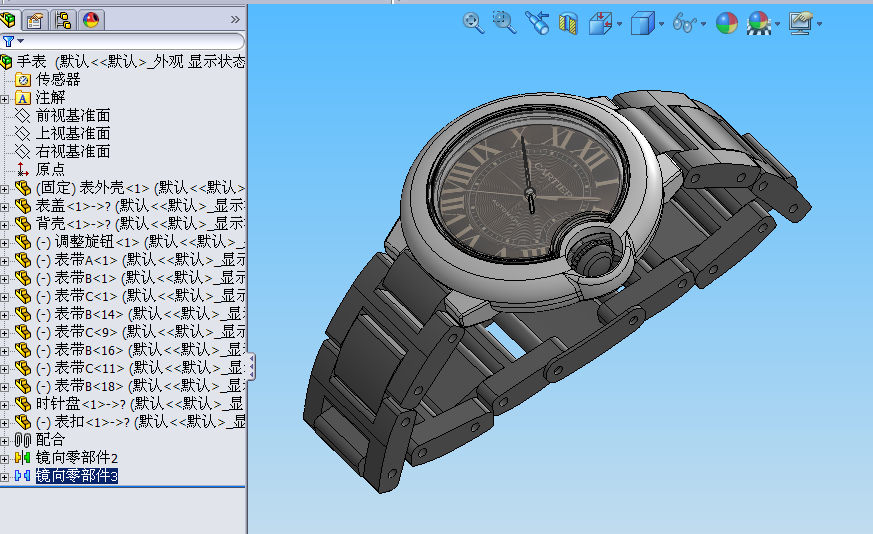Expand more panel tabs with the chevron
This screenshot has width=873, height=534.
point(235,20)
